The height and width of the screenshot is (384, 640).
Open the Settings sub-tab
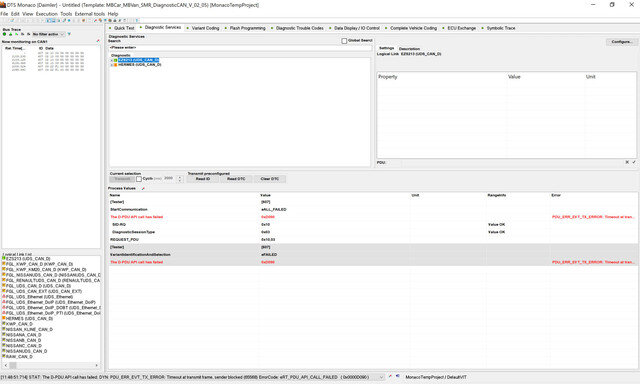[386, 48]
